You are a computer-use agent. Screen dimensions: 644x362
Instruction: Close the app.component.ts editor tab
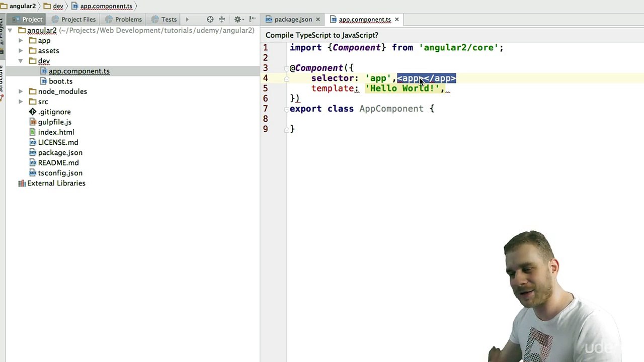(x=396, y=20)
